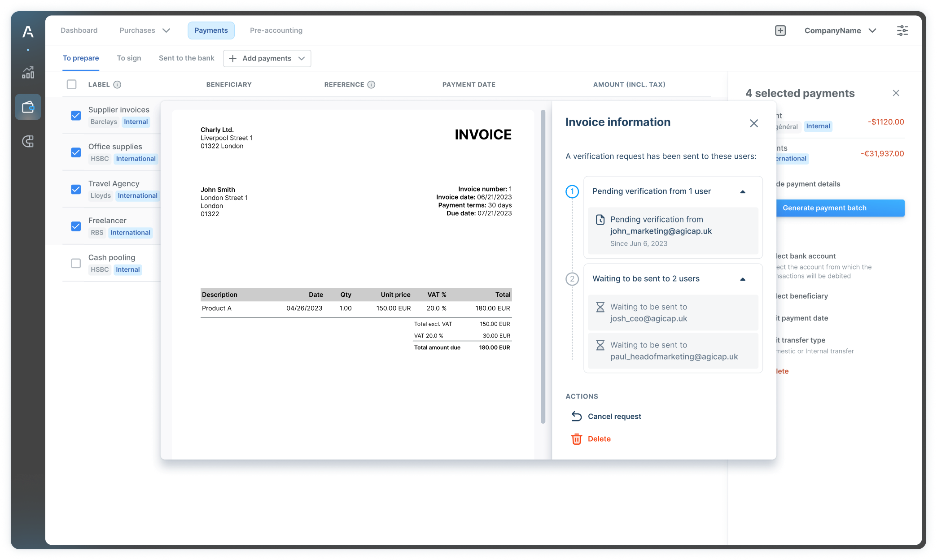Click the info icon beside the REFERENCE column
Image resolution: width=937 pixels, height=560 pixels.
[371, 84]
